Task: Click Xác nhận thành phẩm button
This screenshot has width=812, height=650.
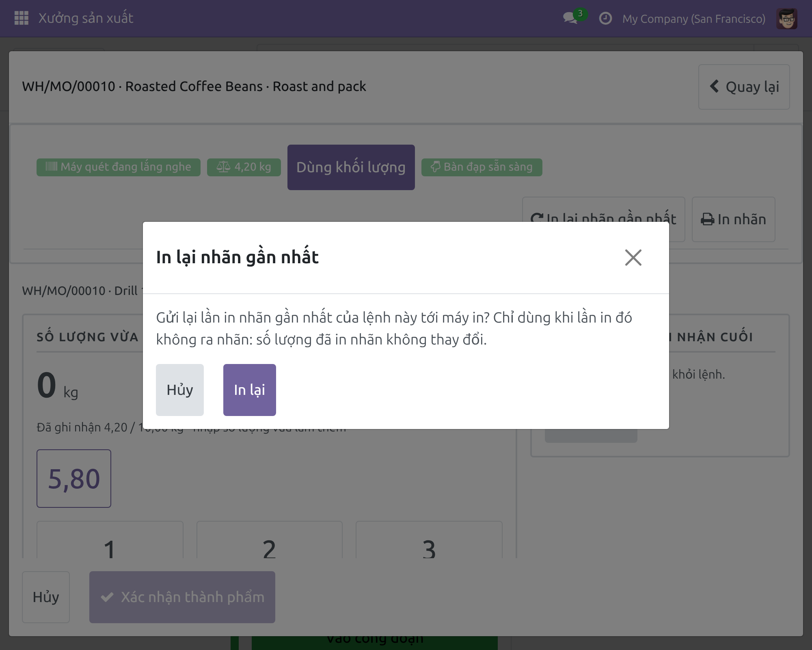Action: tap(182, 597)
